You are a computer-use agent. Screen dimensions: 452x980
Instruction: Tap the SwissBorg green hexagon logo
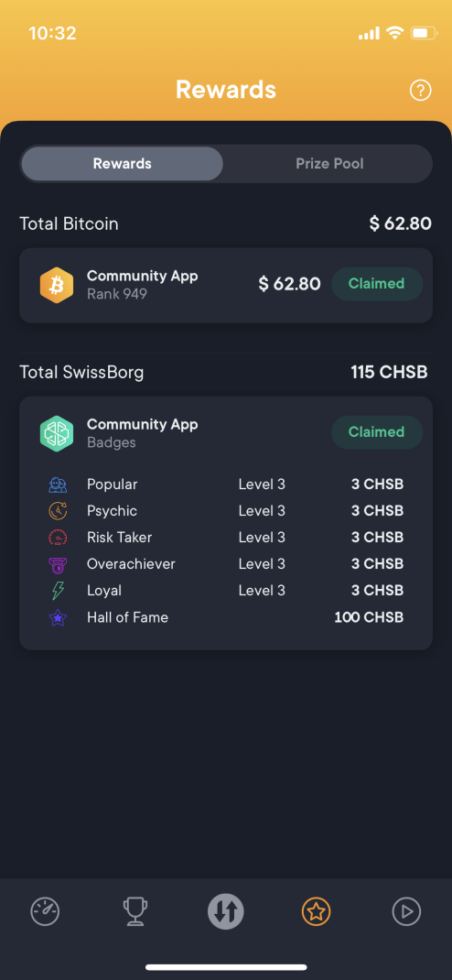pyautogui.click(x=57, y=433)
